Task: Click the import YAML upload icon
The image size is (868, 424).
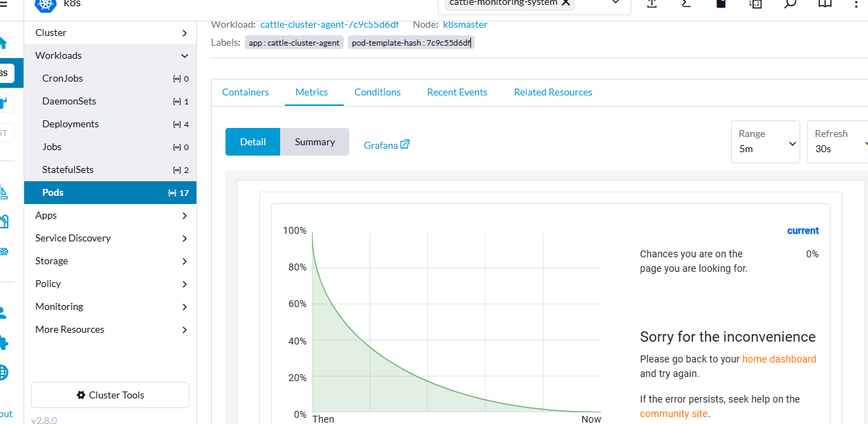Action: [x=652, y=3]
